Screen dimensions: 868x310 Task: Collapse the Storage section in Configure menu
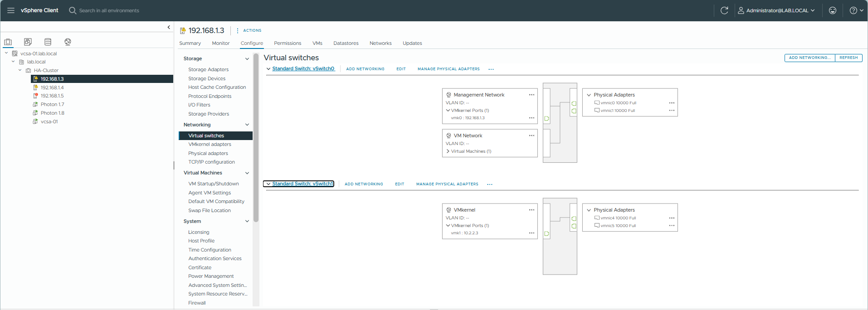pyautogui.click(x=247, y=58)
